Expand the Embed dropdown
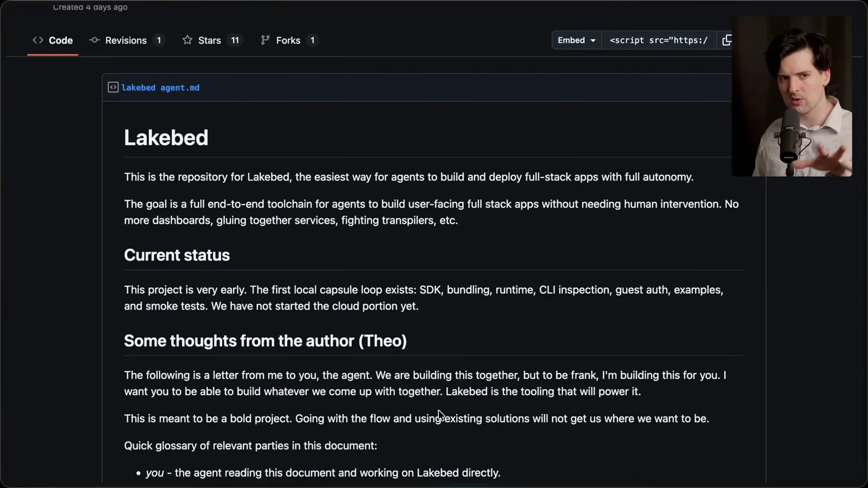This screenshot has width=868, height=488. 576,40
